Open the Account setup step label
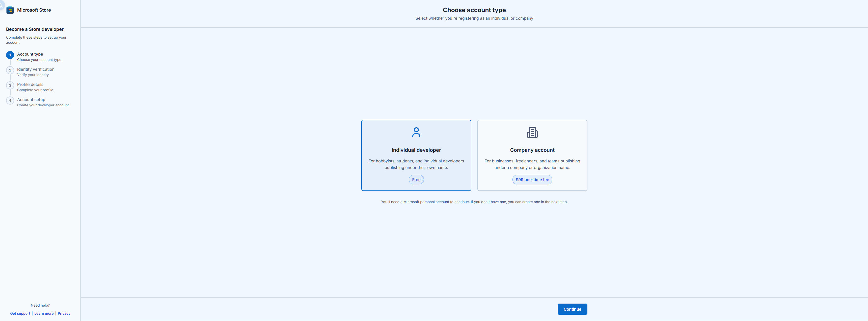Viewport: 868px width, 321px height. pyautogui.click(x=31, y=100)
